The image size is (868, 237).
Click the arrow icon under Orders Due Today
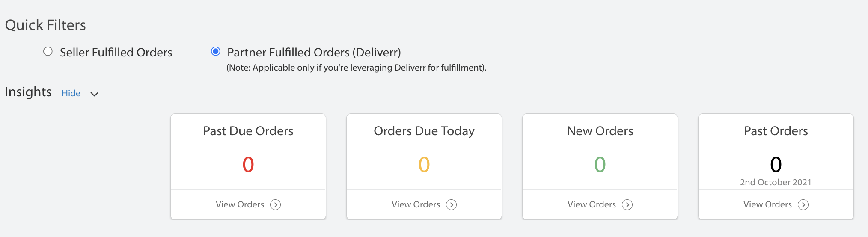[x=452, y=205]
